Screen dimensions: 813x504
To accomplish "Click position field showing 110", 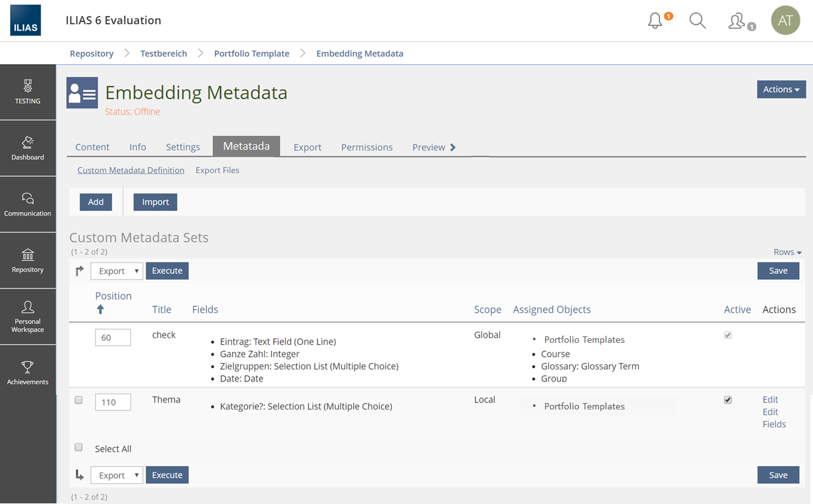I will [113, 402].
